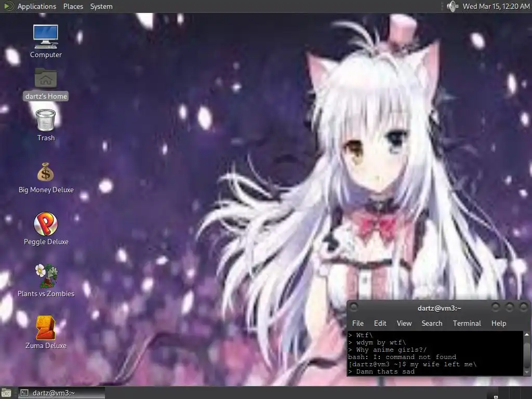Click the volume speaker icon in top panel

click(453, 6)
